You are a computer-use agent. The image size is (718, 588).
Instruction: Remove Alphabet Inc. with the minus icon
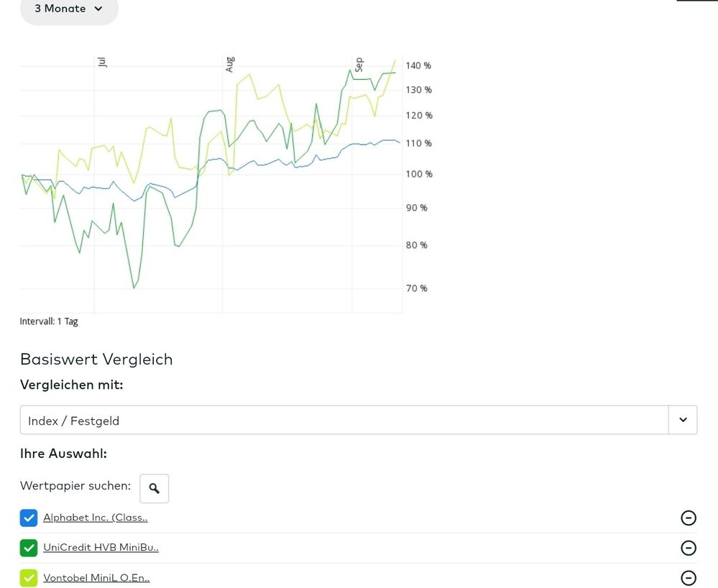[688, 518]
